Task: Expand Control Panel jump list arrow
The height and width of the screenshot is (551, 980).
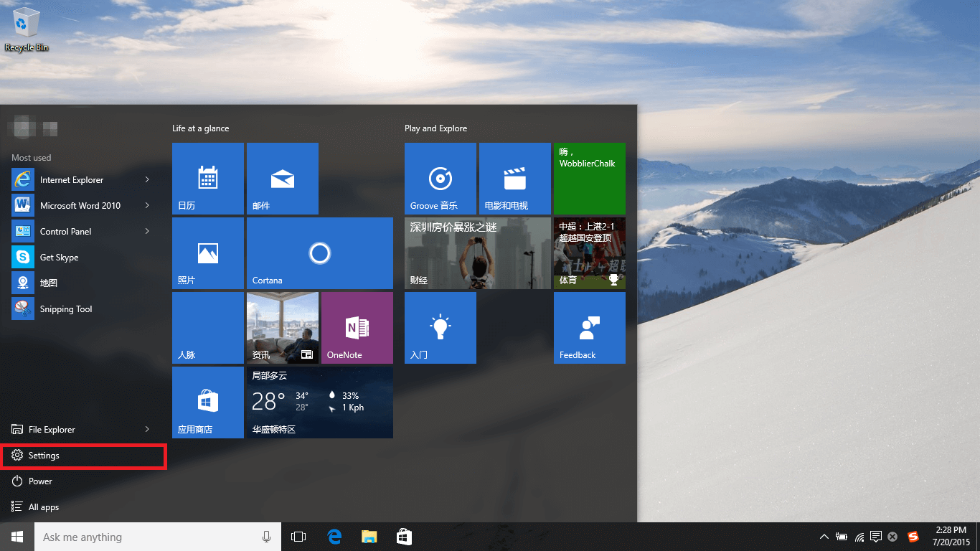Action: click(x=147, y=231)
